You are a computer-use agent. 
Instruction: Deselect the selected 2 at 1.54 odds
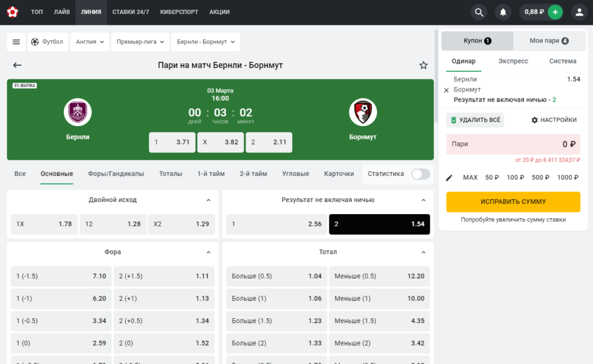(x=379, y=224)
